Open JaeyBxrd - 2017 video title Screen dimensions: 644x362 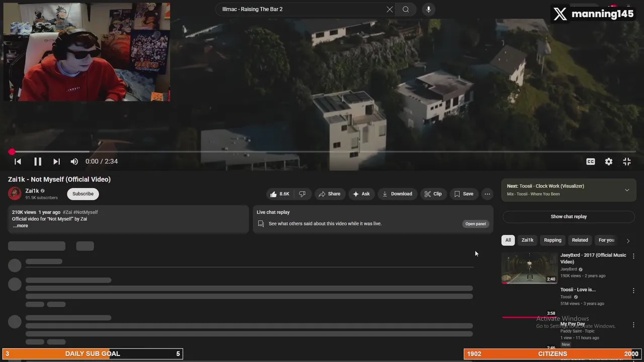coord(593,258)
